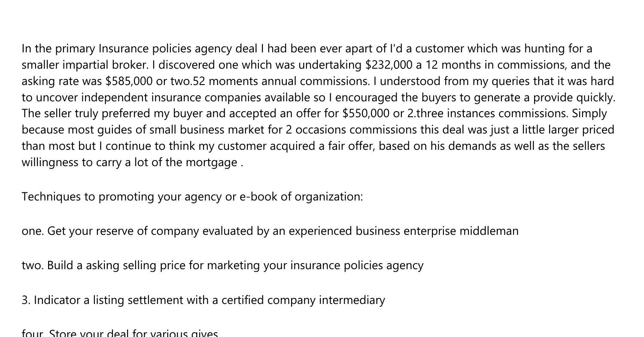644x337 pixels.
Task: Click list item "four. Store your deal"
Action: point(120,333)
